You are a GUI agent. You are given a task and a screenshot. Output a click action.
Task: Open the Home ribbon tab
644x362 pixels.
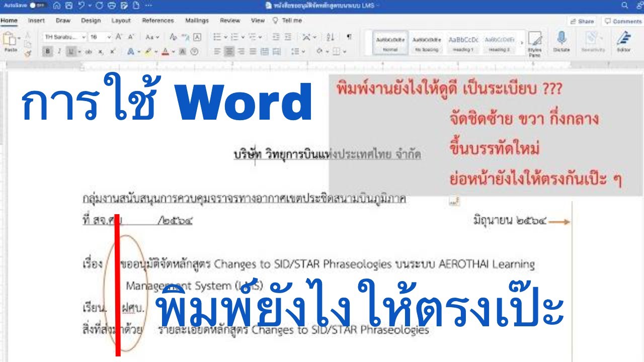tap(9, 21)
